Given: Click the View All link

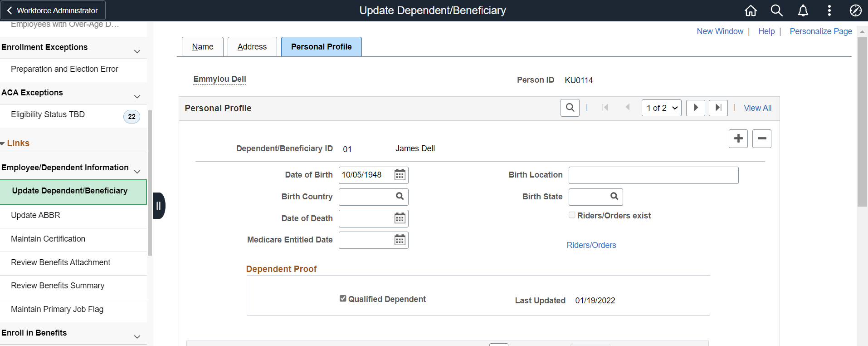Looking at the screenshot, I should (757, 108).
